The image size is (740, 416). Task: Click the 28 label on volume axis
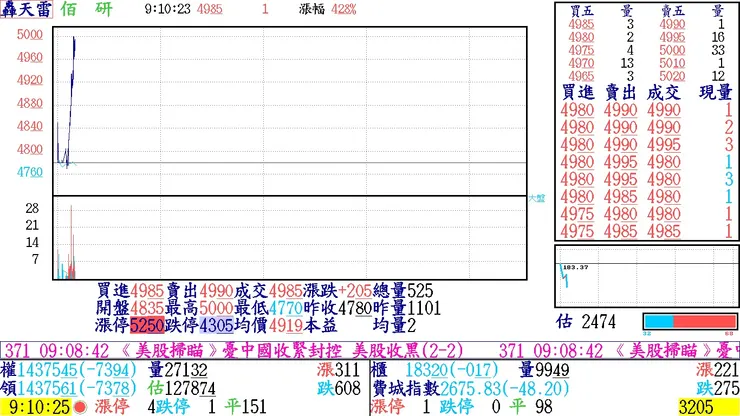point(32,208)
